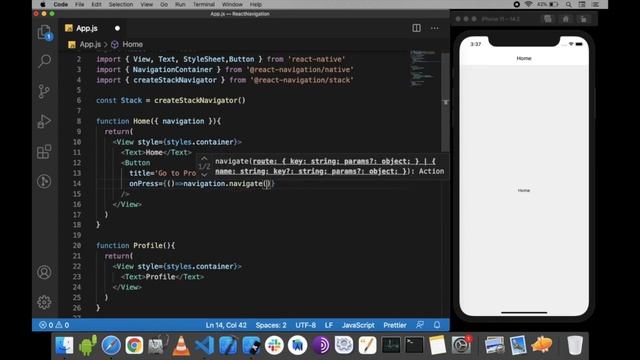Change the language mode via JavaScript
The image size is (640, 360).
(x=358, y=325)
